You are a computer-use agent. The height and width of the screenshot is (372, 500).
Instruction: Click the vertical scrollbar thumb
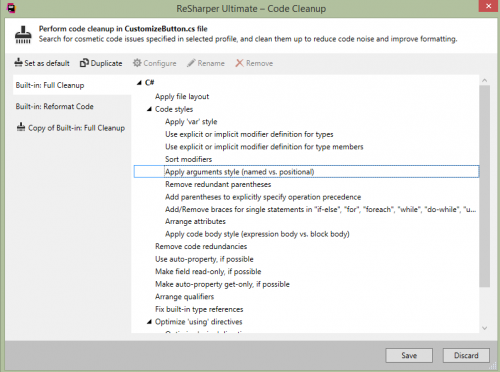485,186
